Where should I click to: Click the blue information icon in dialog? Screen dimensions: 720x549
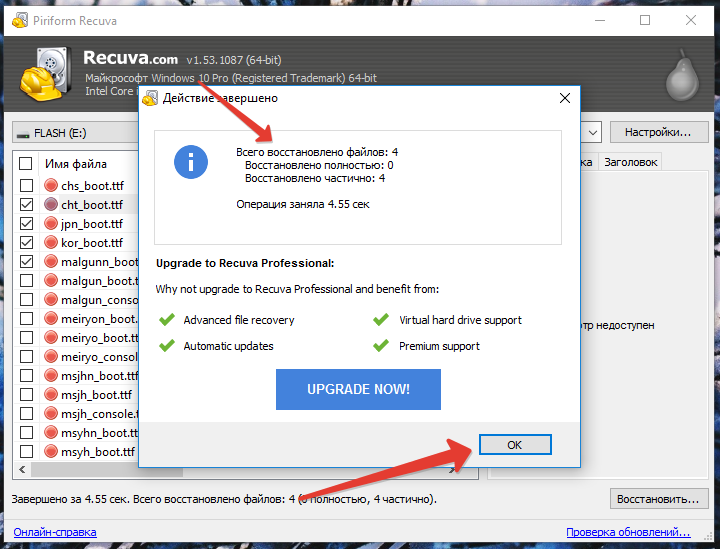point(191,162)
